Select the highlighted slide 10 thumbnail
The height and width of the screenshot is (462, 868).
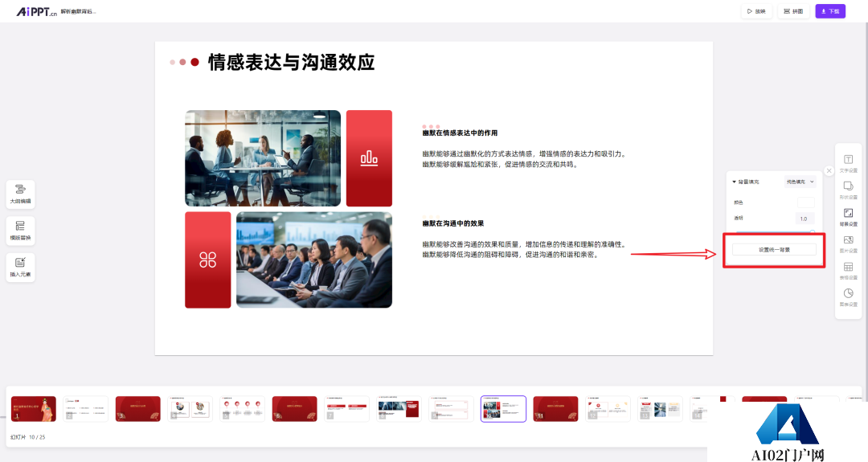[x=503, y=409]
